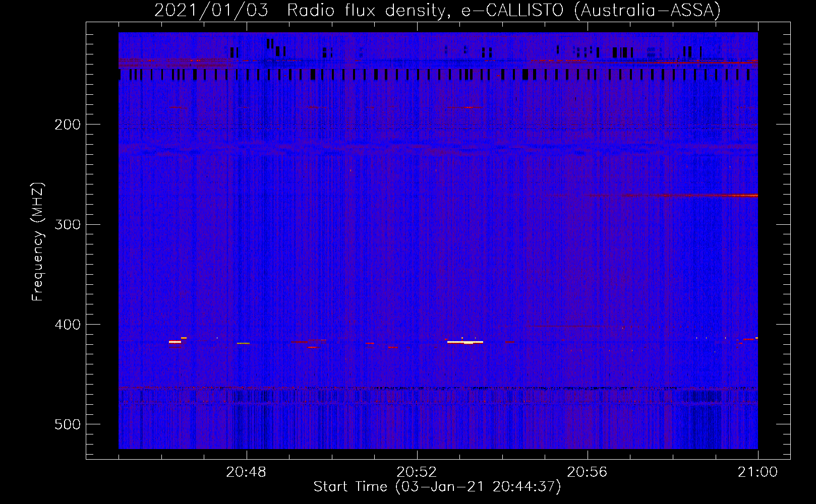The image size is (816, 504).
Task: Click the 'Frequency (MHZ)' axis label
Action: point(38,242)
